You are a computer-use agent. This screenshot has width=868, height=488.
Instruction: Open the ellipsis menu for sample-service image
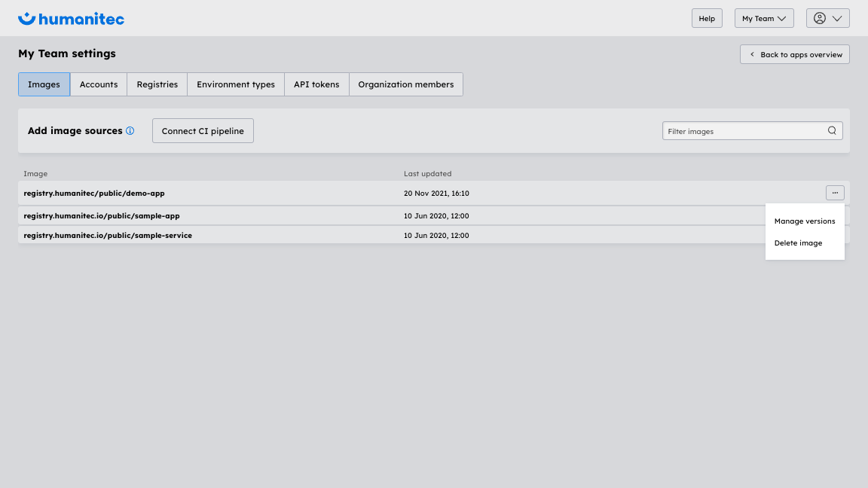(835, 234)
